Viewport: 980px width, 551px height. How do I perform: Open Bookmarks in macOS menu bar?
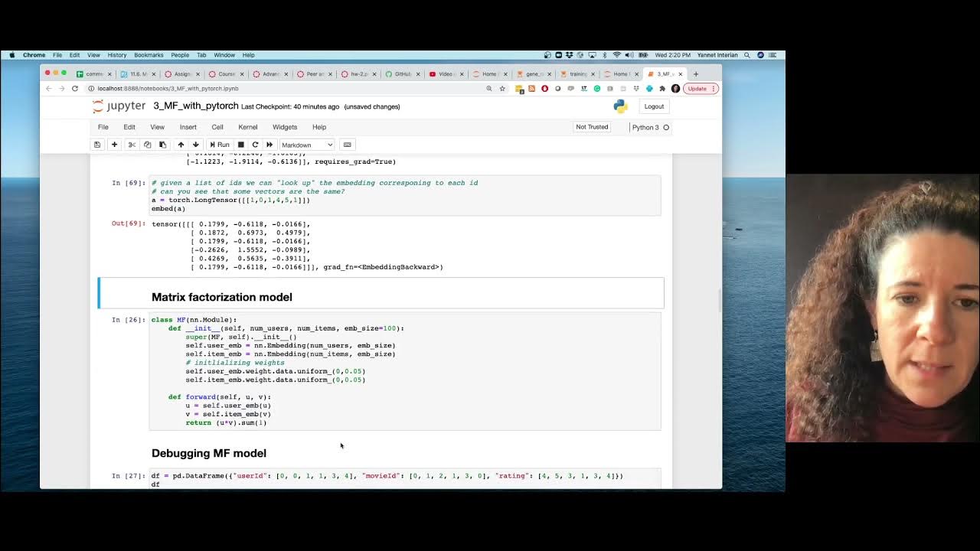point(149,55)
